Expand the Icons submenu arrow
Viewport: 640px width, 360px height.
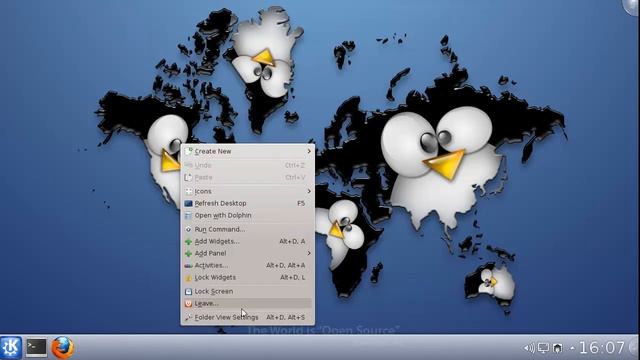coord(309,191)
